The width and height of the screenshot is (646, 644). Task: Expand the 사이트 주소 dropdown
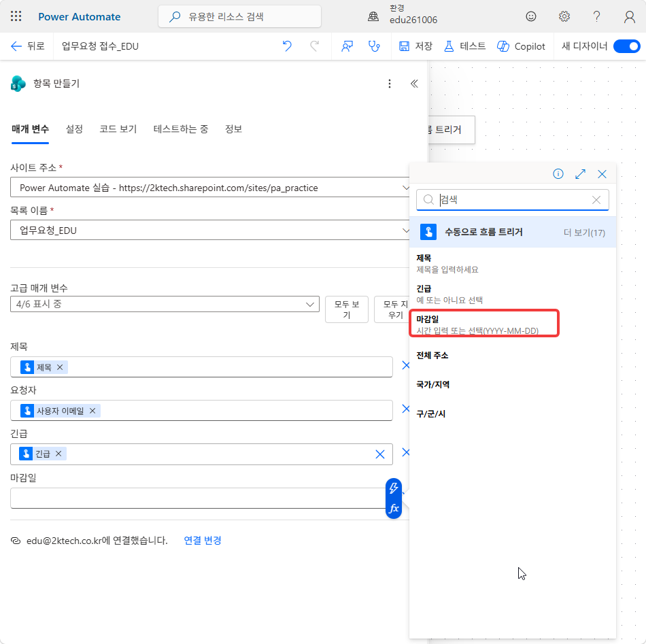(405, 188)
